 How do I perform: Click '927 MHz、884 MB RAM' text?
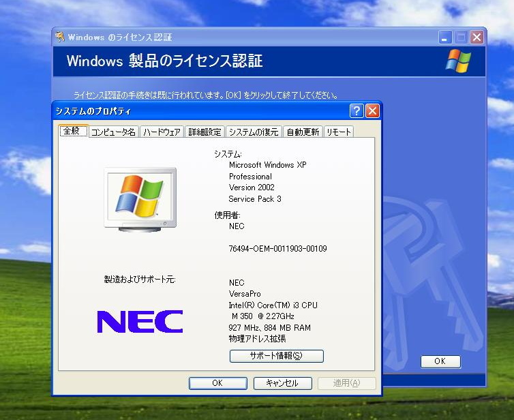coord(269,328)
